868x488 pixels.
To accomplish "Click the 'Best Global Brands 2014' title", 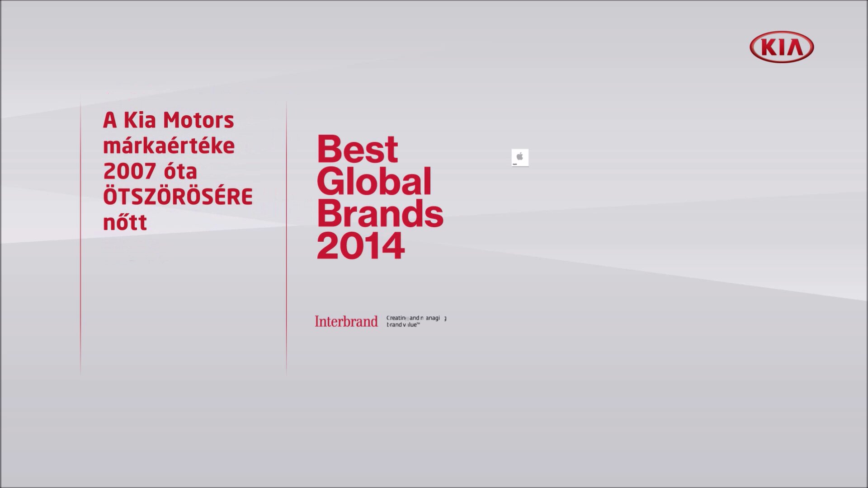I will (380, 197).
